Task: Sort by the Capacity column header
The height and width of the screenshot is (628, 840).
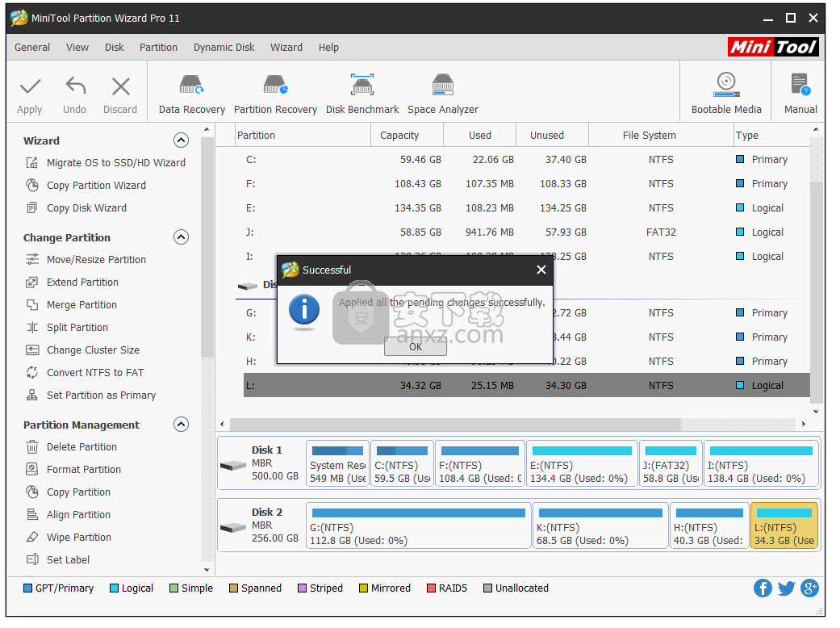Action: click(x=407, y=135)
